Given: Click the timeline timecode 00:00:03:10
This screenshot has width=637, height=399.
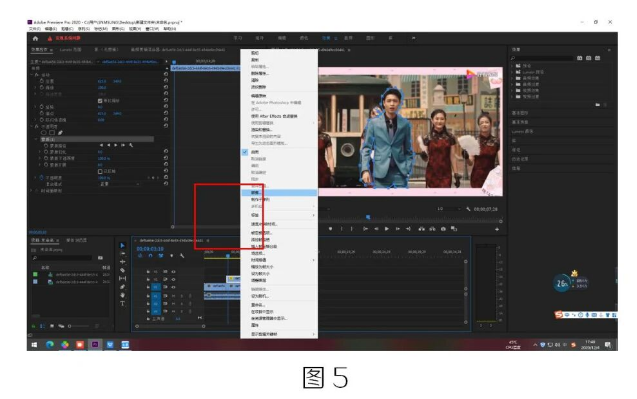Looking at the screenshot, I should tap(150, 249).
